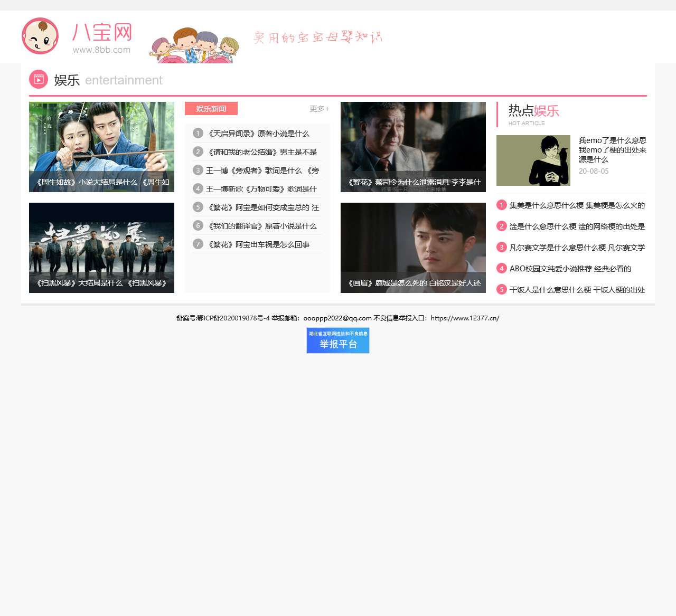Open 集美是什么意思什么梗 article
The width and height of the screenshot is (676, 616).
577,205
